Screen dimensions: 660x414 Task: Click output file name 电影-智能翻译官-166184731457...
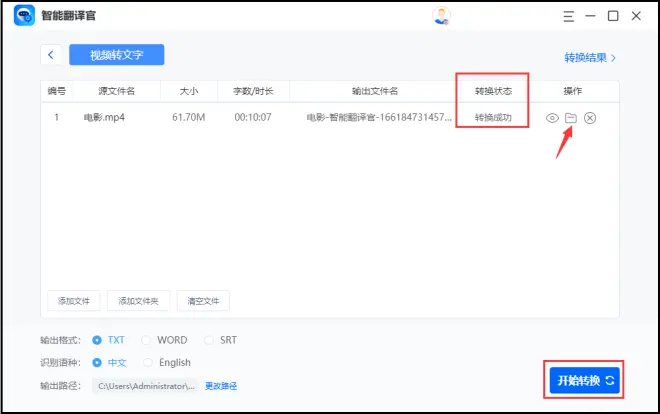point(379,117)
